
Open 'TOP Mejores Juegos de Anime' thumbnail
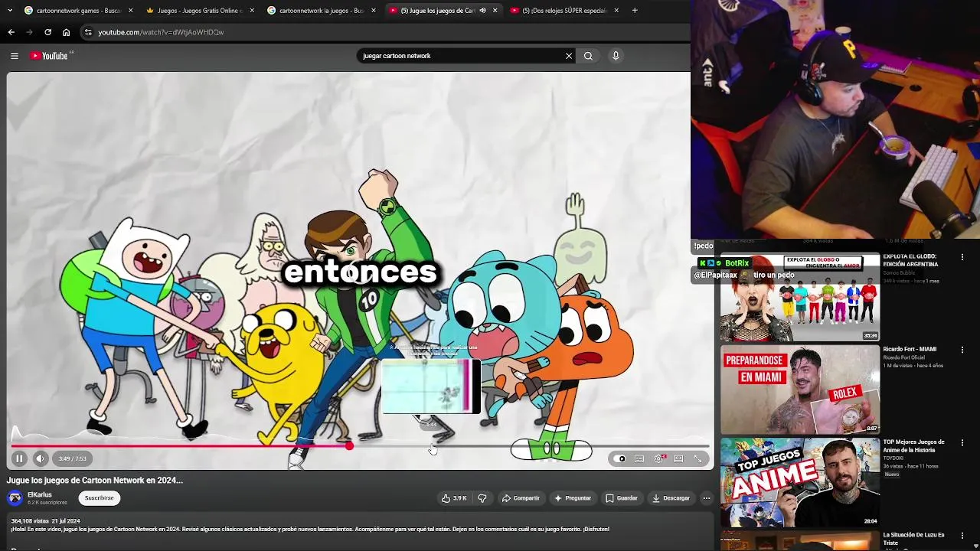point(799,482)
